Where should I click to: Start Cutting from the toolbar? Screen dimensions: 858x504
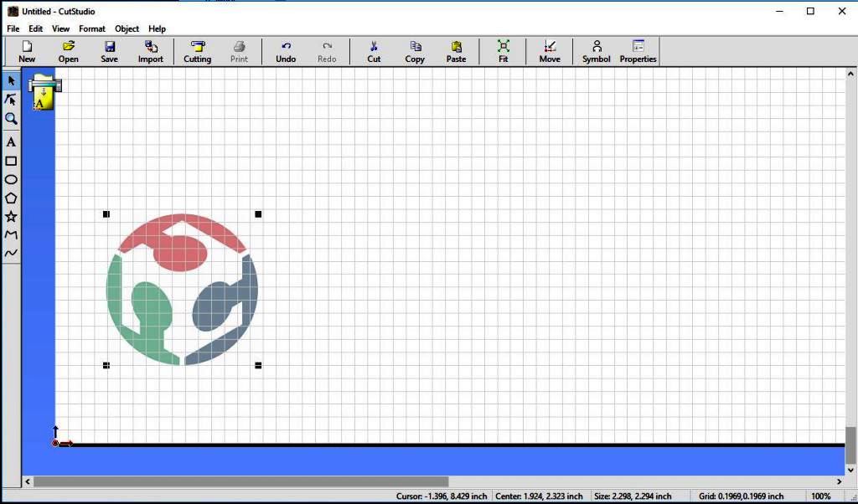pyautogui.click(x=197, y=52)
